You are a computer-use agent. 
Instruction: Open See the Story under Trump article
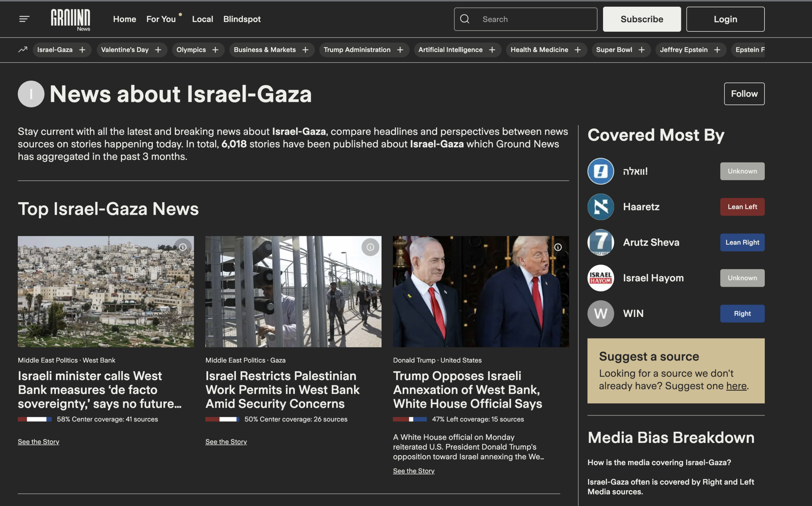coord(414,471)
